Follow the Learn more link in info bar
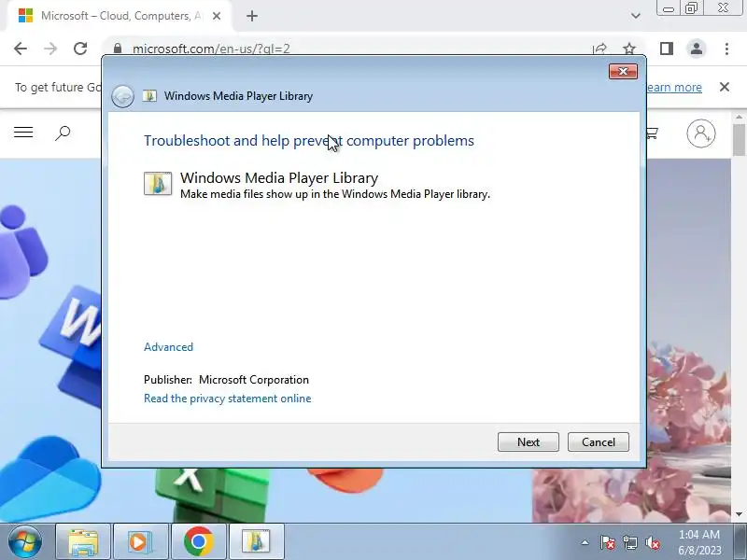Screen dimensions: 747x560 pos(673,87)
